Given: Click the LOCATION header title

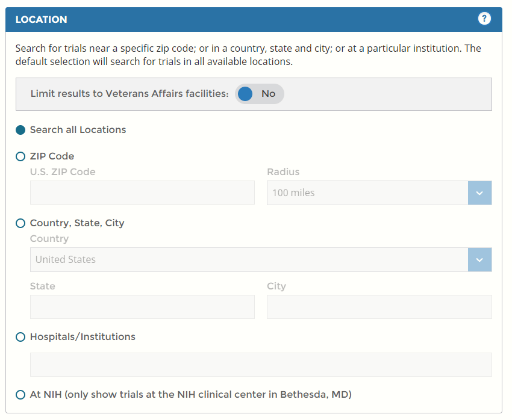Looking at the screenshot, I should tap(41, 19).
